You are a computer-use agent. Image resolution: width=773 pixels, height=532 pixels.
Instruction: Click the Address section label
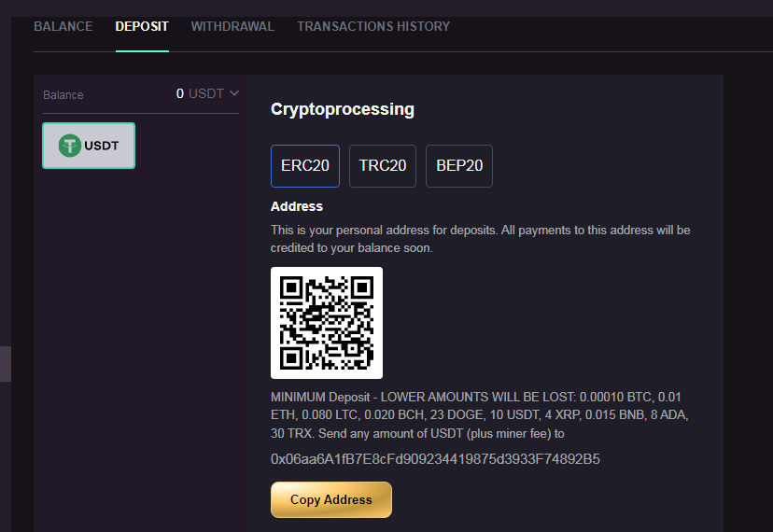(x=296, y=206)
